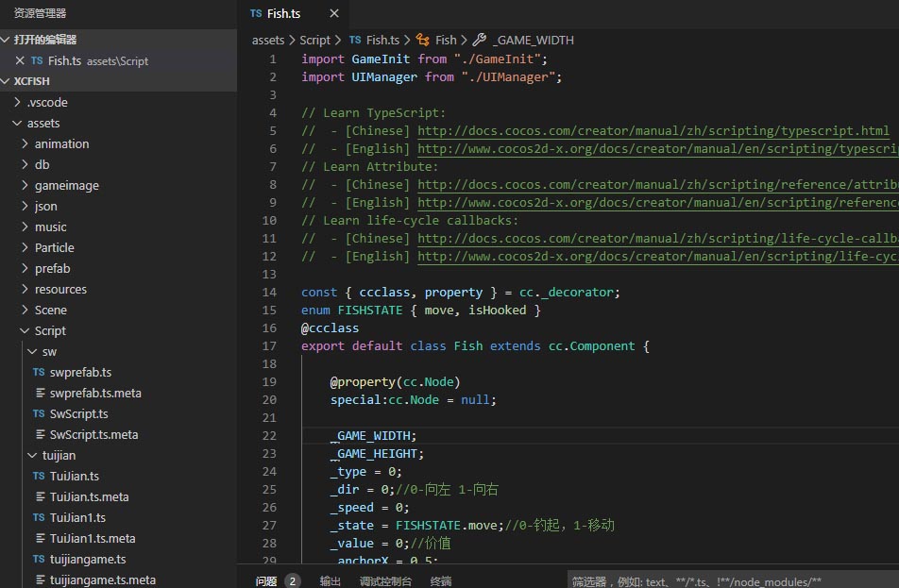Viewport: 899px width, 588px height.
Task: Select SwScript.ts in file tree
Action: (x=78, y=413)
